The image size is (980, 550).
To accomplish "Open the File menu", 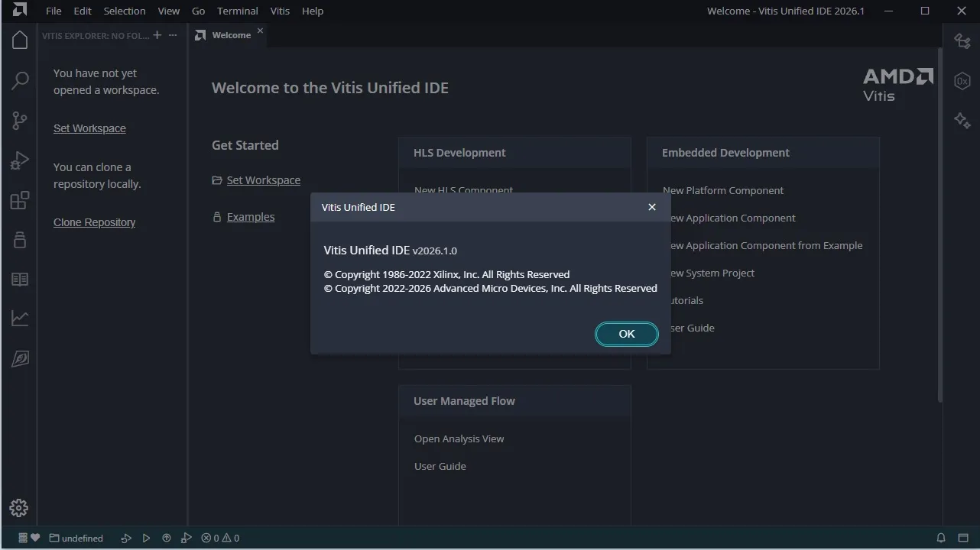I will point(54,11).
